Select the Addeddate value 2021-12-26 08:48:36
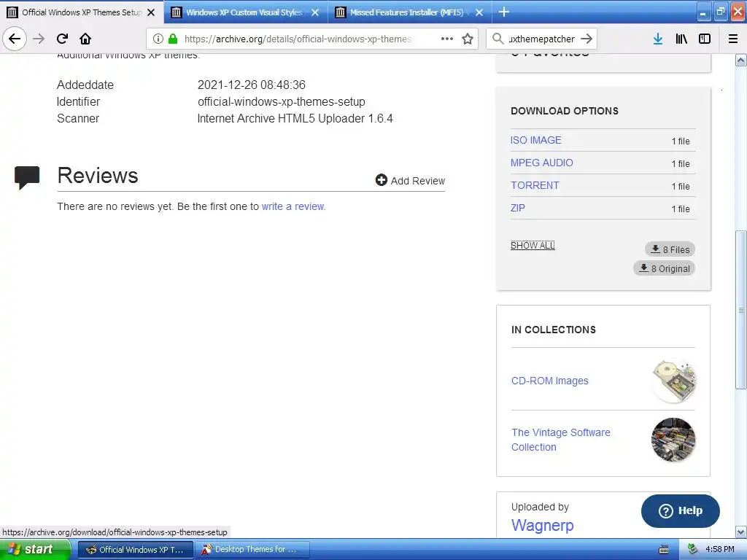747x560 pixels. [252, 85]
